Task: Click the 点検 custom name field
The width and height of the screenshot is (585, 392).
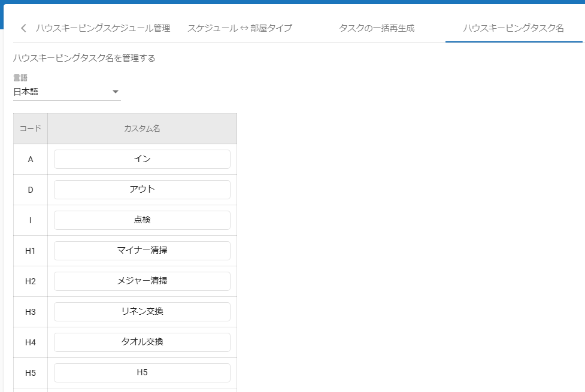Action: (142, 220)
